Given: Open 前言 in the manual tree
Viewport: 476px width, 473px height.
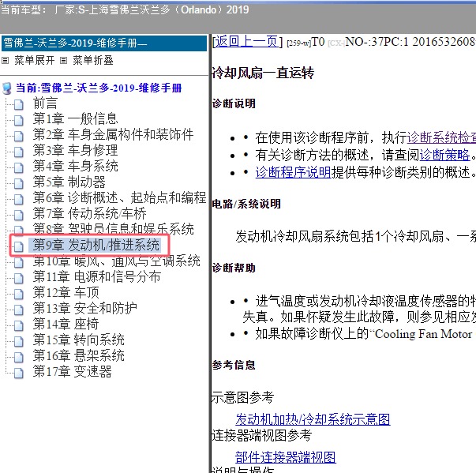Looking at the screenshot, I should click(x=45, y=103).
